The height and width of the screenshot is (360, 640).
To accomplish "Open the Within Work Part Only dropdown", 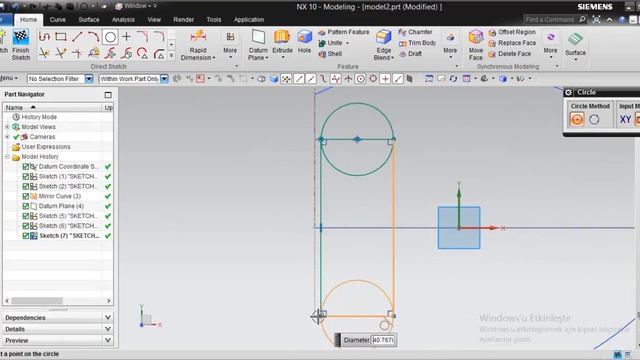I will (164, 79).
